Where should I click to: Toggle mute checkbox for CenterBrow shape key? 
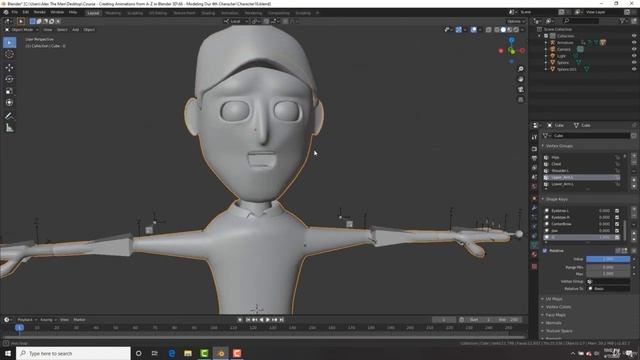pyautogui.click(x=617, y=224)
